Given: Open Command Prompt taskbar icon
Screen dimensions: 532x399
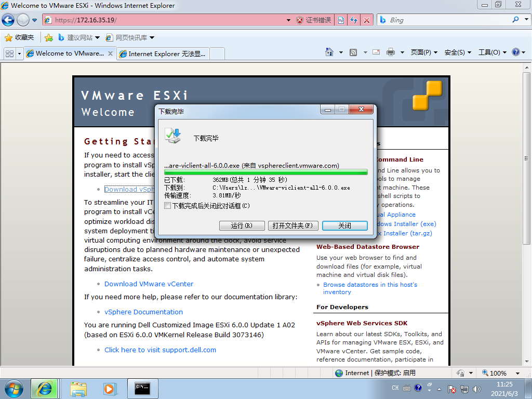Looking at the screenshot, I should (x=142, y=389).
